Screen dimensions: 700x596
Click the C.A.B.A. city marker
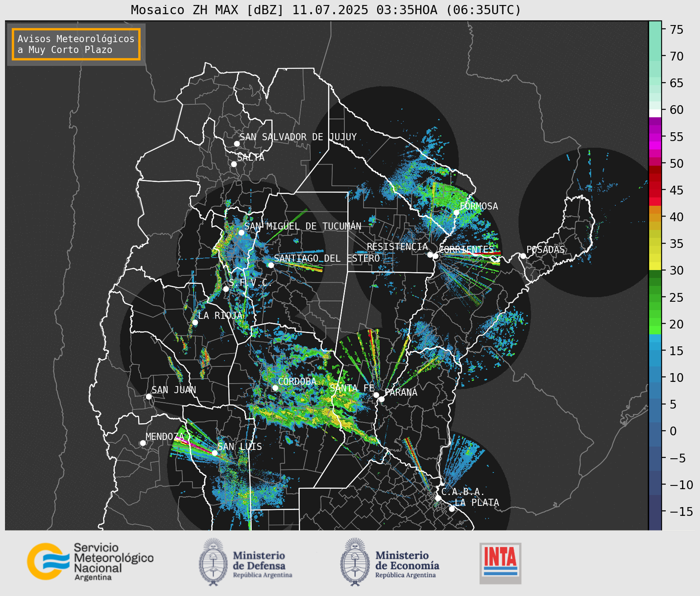pos(438,498)
